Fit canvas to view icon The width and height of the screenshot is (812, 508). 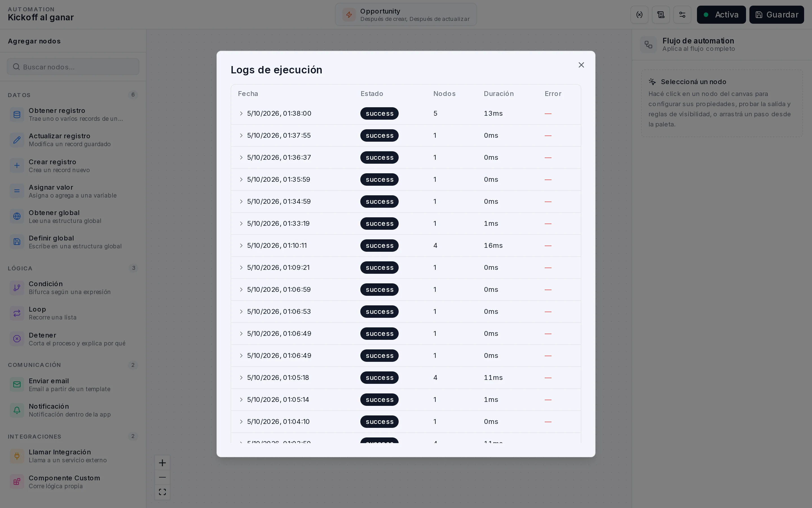pos(162,492)
